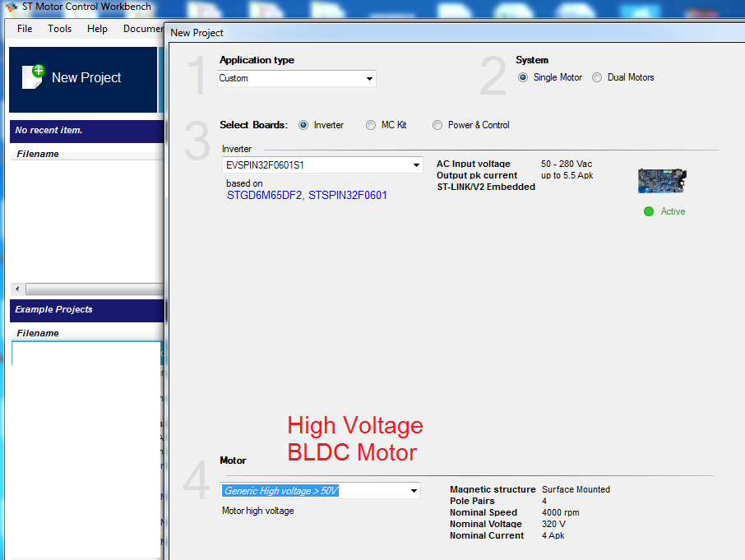Click the EVSPIN32F0601S1 board thumbnail image

coord(662,181)
